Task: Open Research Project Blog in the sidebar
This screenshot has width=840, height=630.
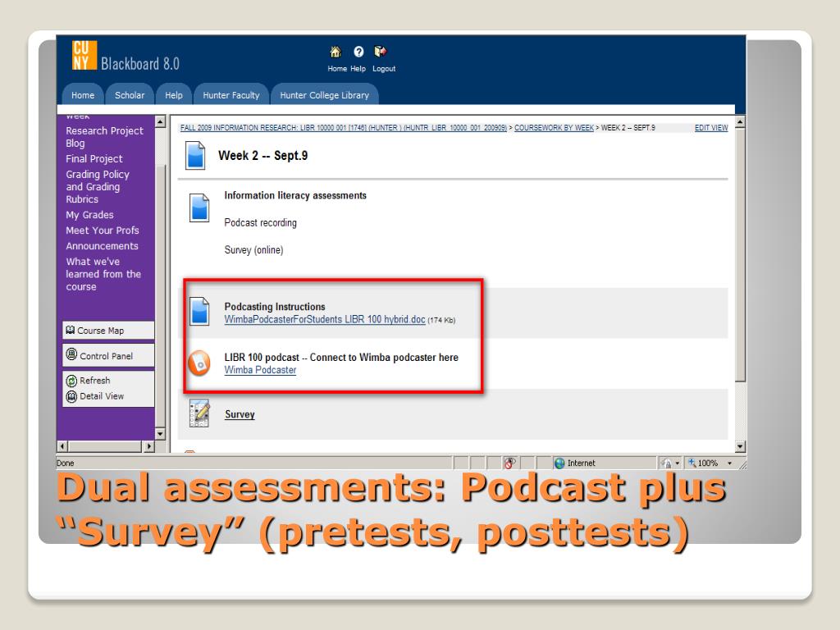Action: coord(104,137)
